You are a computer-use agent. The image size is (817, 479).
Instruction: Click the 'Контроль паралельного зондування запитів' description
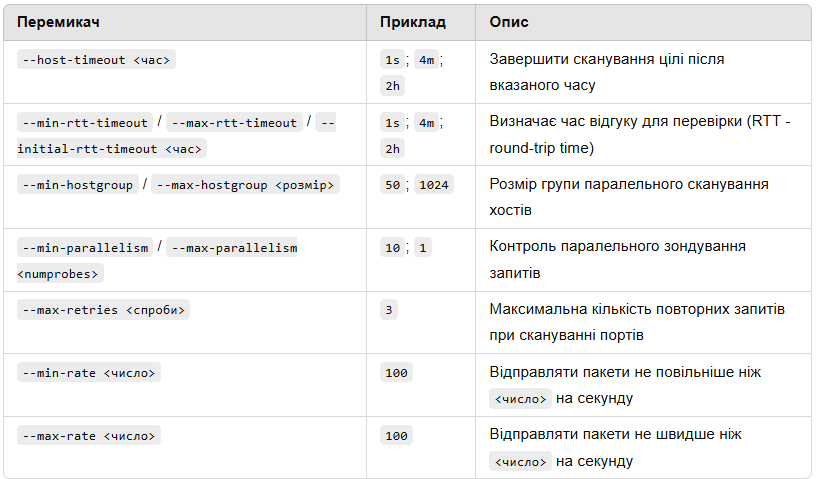coord(617,259)
